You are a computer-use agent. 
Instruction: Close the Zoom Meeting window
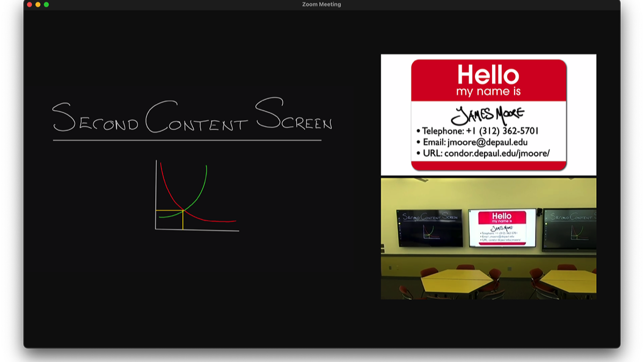(x=30, y=4)
